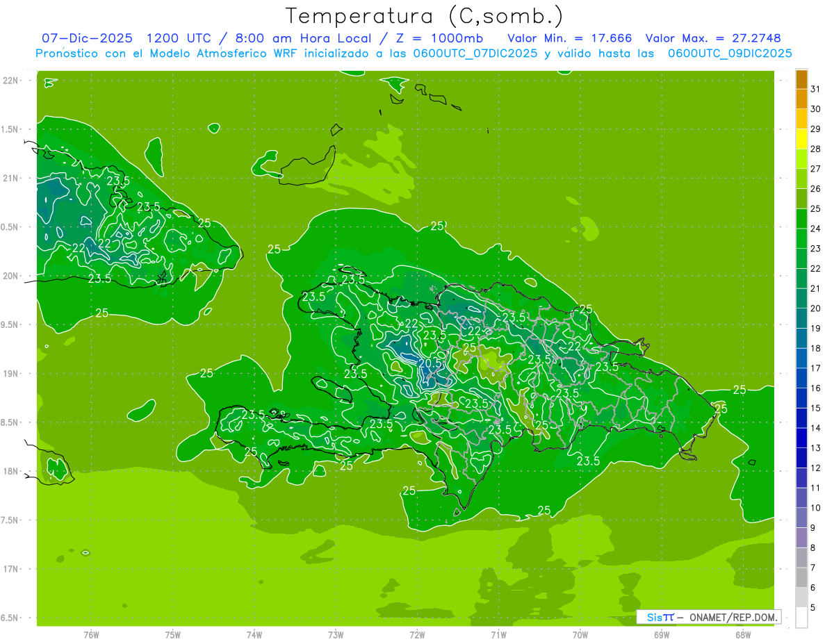This screenshot has height=644, width=834.
Task: Click the 22N latitude axis label
Action: click(x=12, y=81)
